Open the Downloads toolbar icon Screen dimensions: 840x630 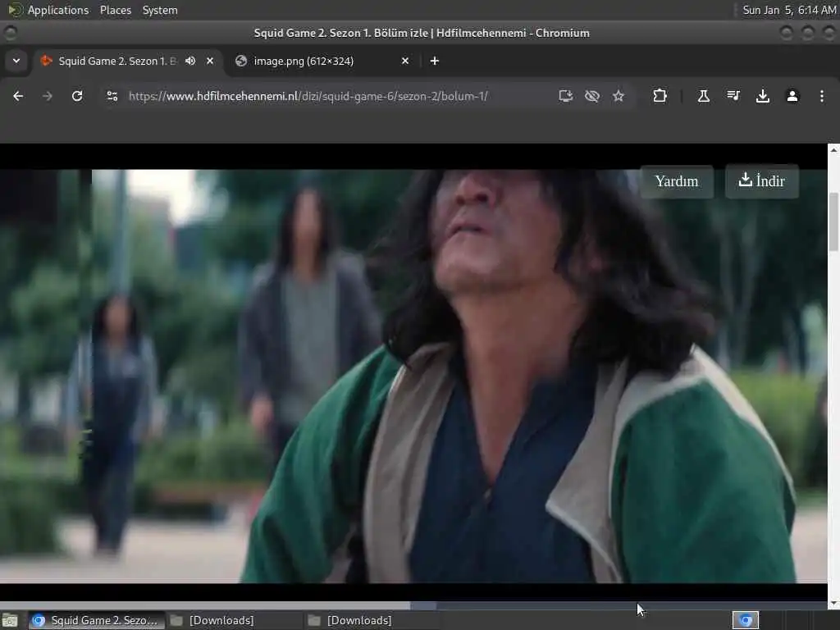click(x=762, y=96)
